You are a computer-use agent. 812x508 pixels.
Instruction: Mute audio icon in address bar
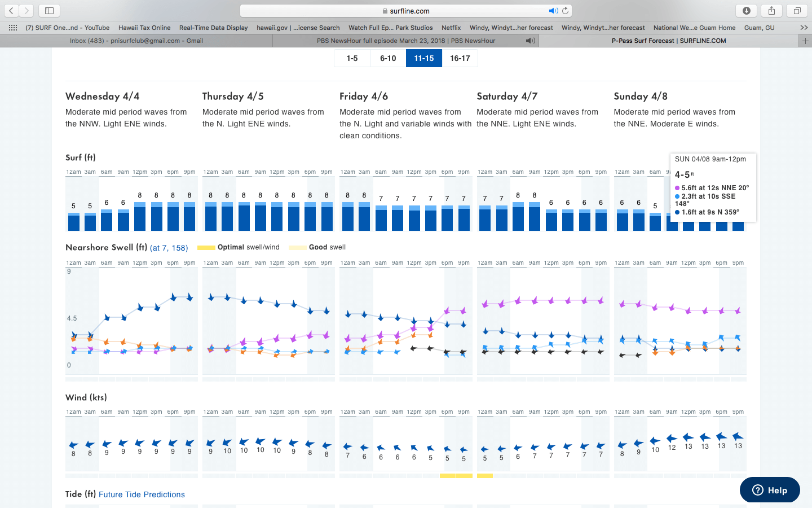[553, 11]
